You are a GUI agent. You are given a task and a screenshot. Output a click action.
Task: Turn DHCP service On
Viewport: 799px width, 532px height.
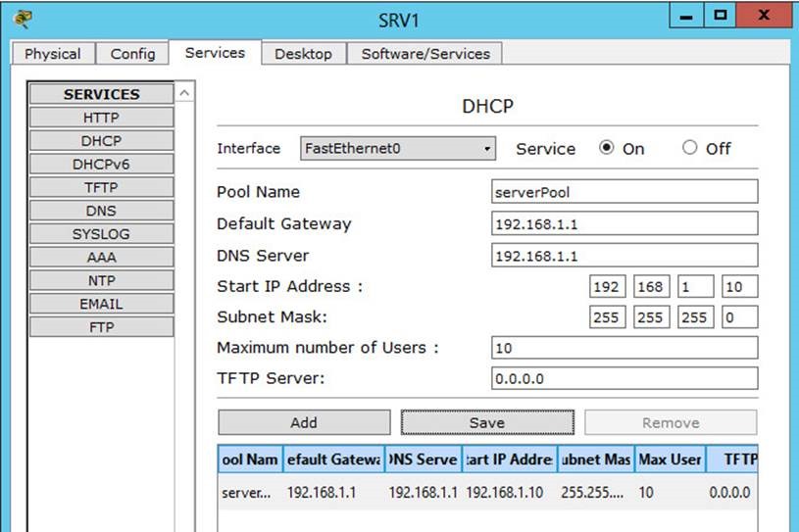(606, 148)
